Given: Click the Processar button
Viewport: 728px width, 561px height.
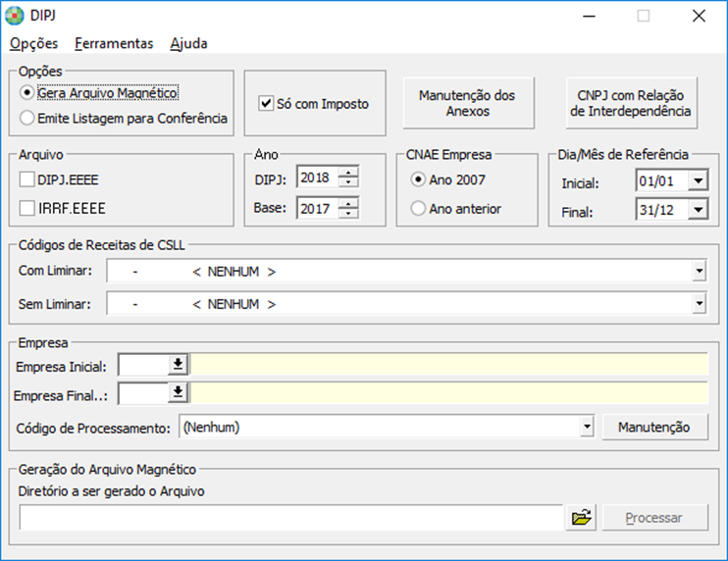Looking at the screenshot, I should tap(655, 518).
